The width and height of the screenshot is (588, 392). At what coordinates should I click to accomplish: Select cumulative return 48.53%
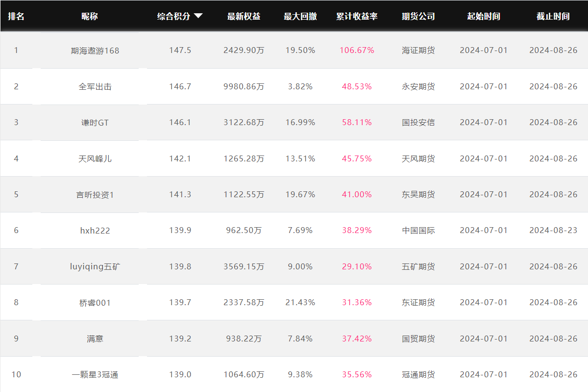coord(357,86)
